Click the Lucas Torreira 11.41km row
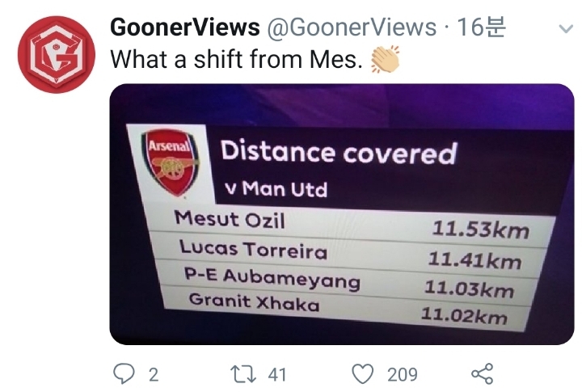582x392 pixels. 352,254
